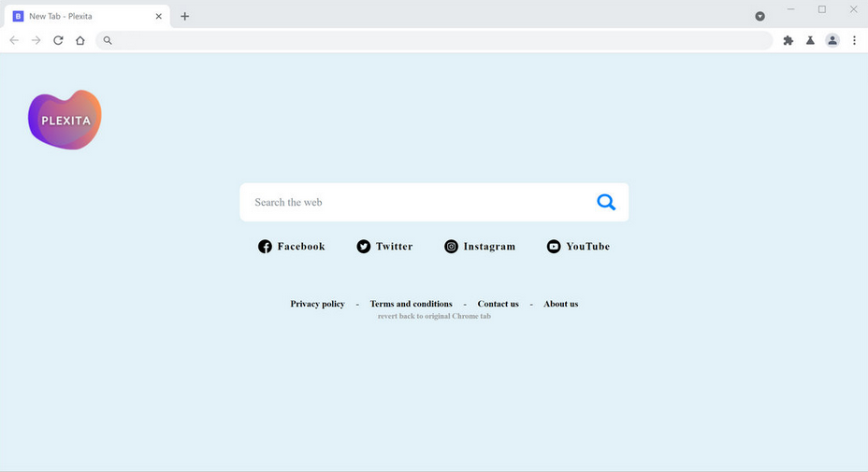
Task: Go forward using the browser forward arrow
Action: click(36, 40)
